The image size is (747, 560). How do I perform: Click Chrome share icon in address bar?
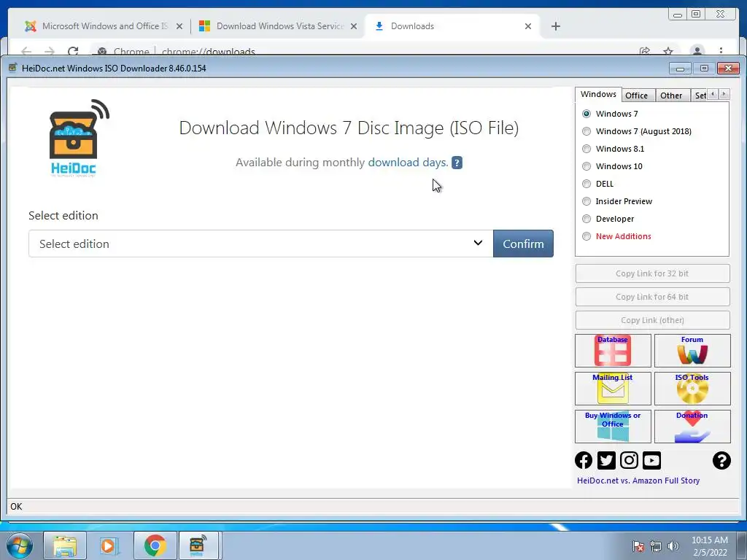coord(645,51)
